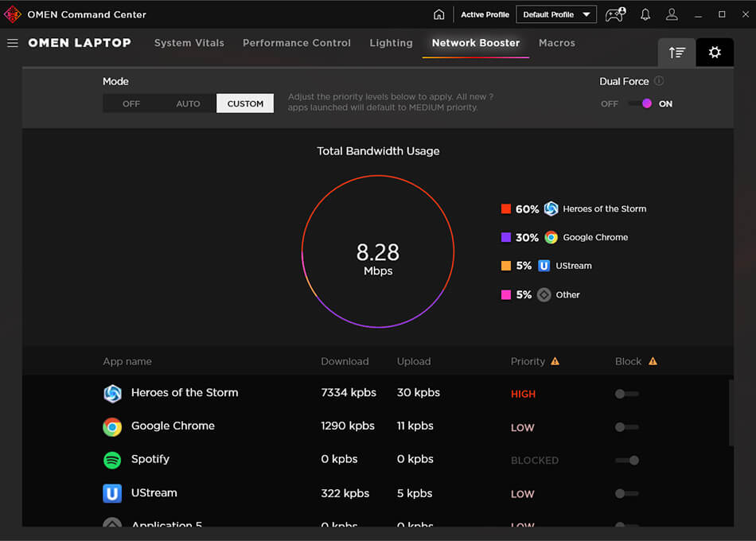Image resolution: width=756 pixels, height=541 pixels.
Task: Click 1290 kpbs download value
Action: point(348,426)
